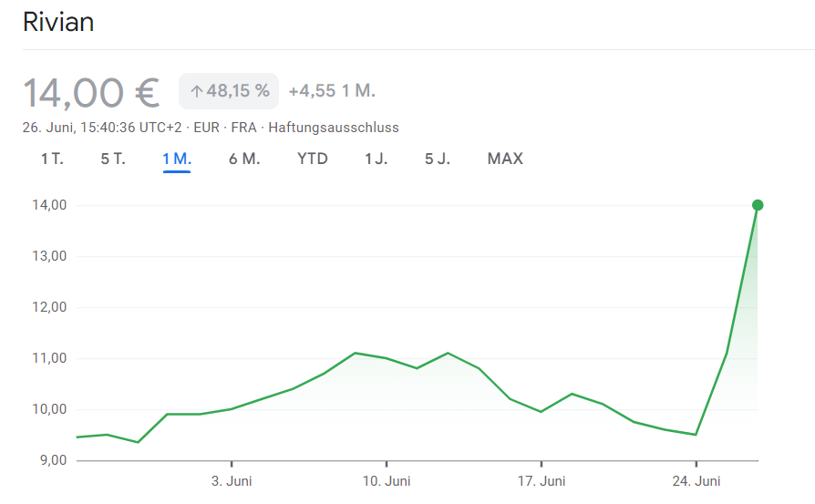Image resolution: width=815 pixels, height=504 pixels.
Task: Click the 9,00 y-axis label
Action: coord(53,460)
